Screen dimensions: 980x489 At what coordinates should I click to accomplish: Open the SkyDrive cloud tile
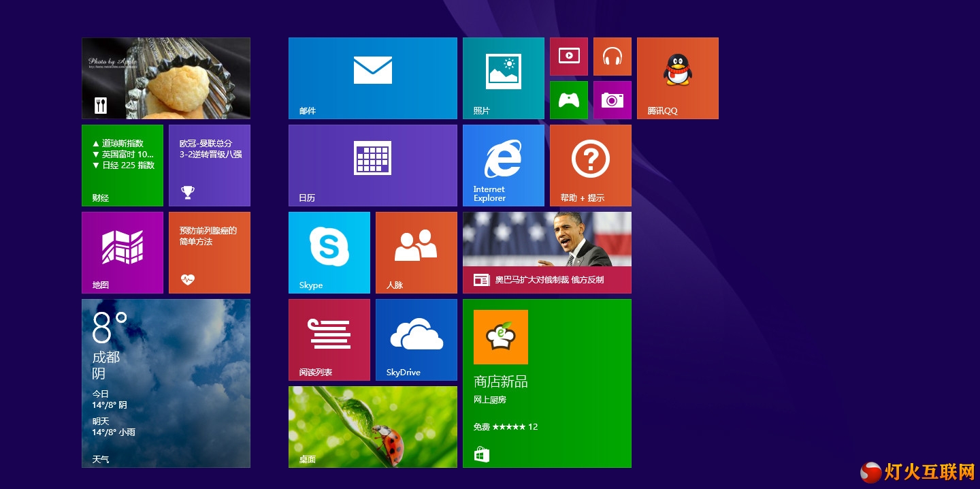[416, 340]
